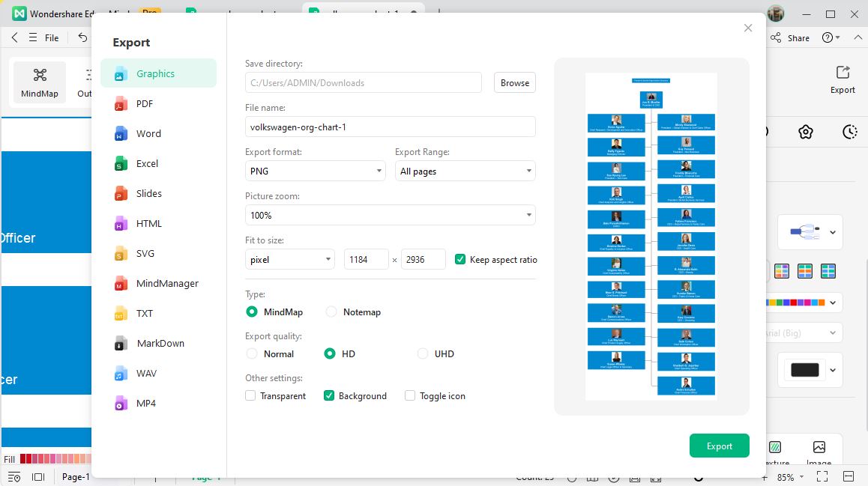Click the page layout icon in status bar

(38, 476)
